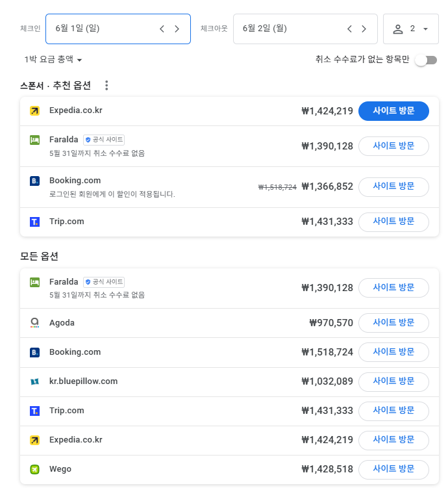Go to next check-out date
The height and width of the screenshot is (488, 448).
tap(364, 29)
